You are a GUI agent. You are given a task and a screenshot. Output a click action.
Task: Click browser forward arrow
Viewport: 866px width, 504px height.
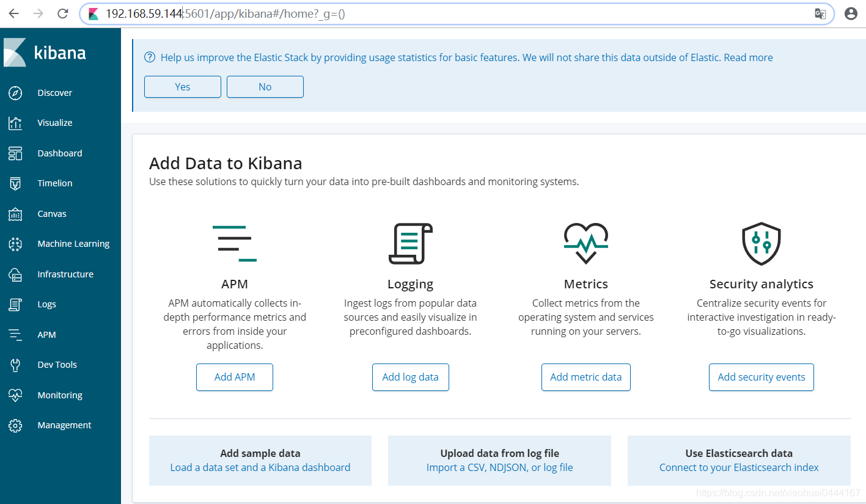[x=38, y=13]
